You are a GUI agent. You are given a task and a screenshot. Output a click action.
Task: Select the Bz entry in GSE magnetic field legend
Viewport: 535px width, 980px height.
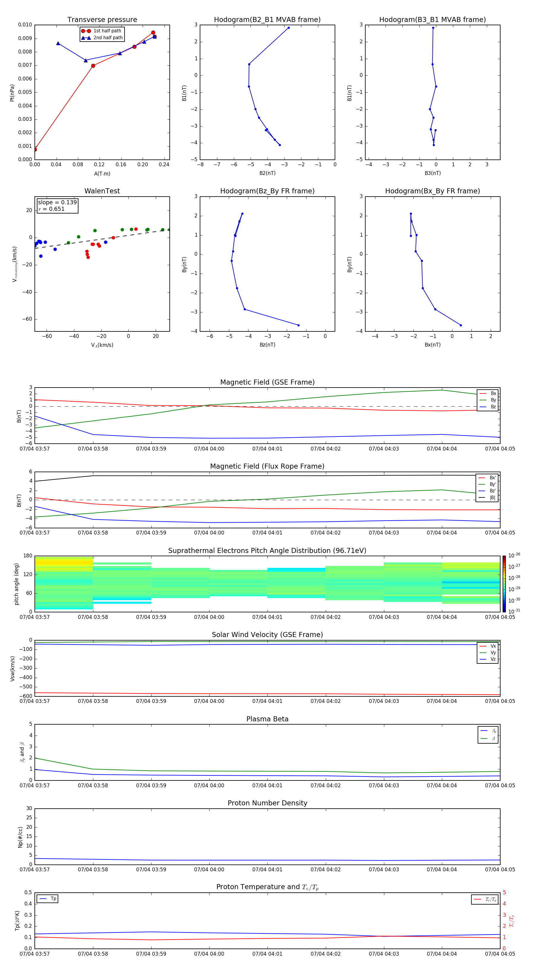tap(488, 407)
